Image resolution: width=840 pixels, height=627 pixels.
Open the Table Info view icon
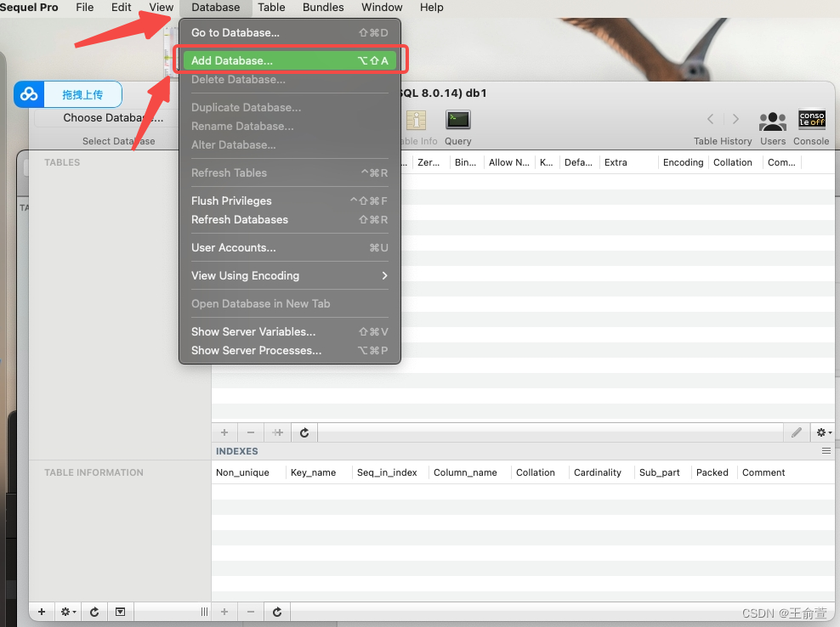pyautogui.click(x=416, y=120)
